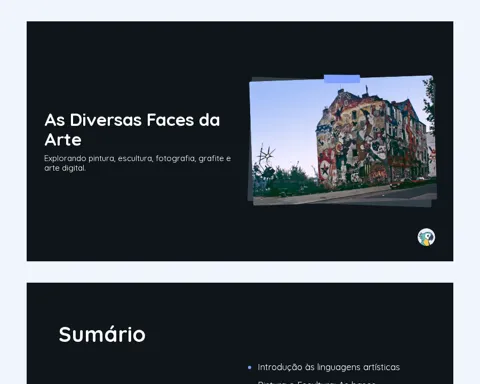Click the light margin above first slide

click(240, 11)
